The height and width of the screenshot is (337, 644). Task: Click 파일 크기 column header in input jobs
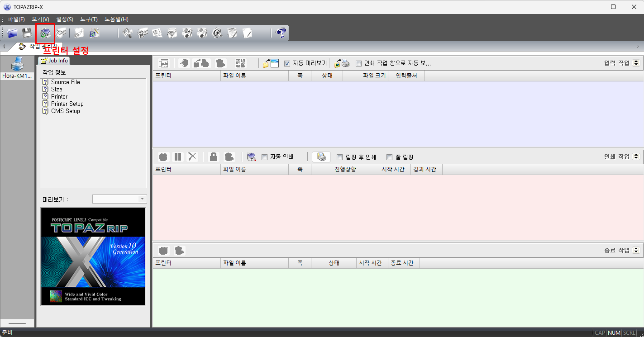point(365,76)
